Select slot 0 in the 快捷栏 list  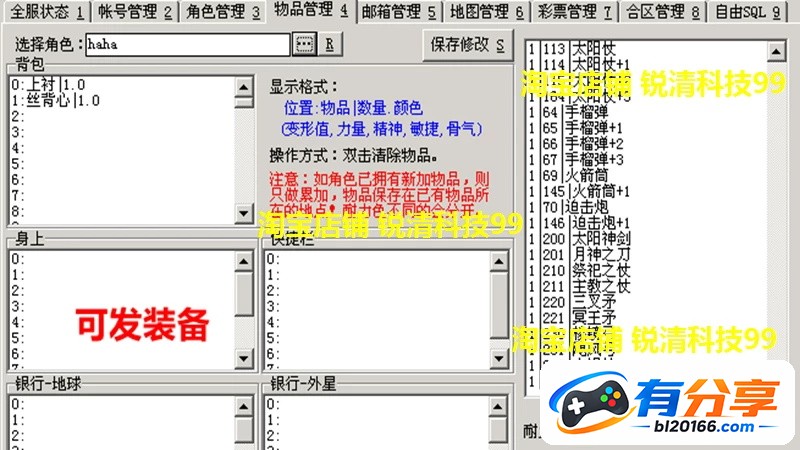[377, 259]
